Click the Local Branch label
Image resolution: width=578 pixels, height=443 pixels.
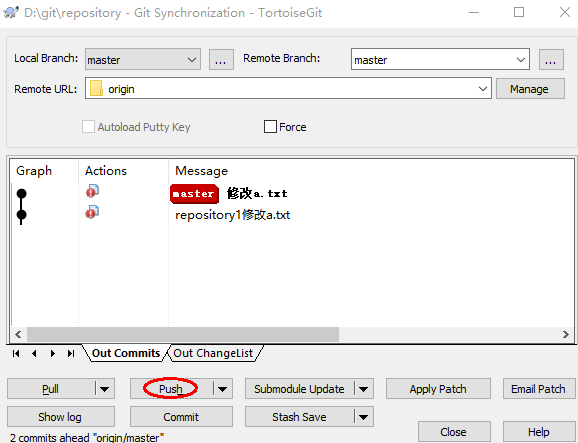(46, 58)
